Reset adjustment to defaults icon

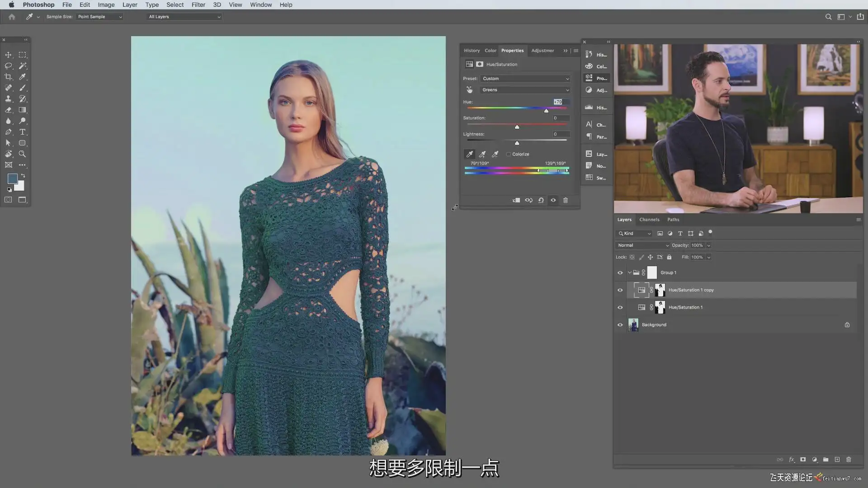pyautogui.click(x=541, y=200)
